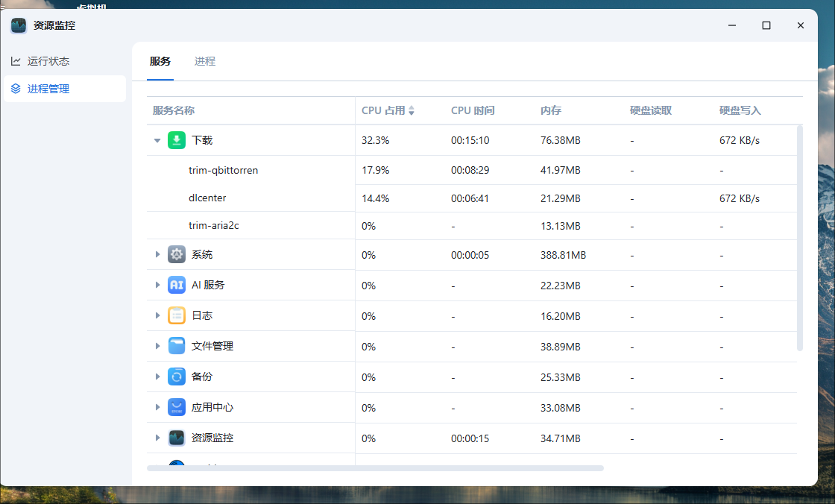Viewport: 835px width, 504px height.
Task: Click the 38.89MB memory value
Action: coord(560,346)
